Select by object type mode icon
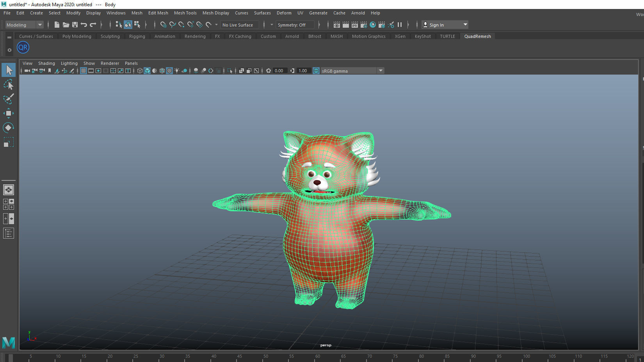 tap(128, 25)
